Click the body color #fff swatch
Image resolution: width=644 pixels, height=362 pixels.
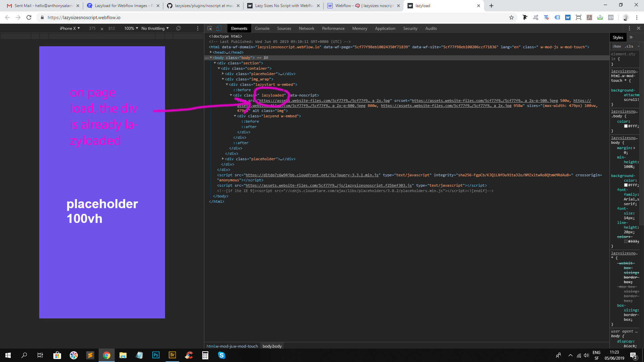[626, 126]
